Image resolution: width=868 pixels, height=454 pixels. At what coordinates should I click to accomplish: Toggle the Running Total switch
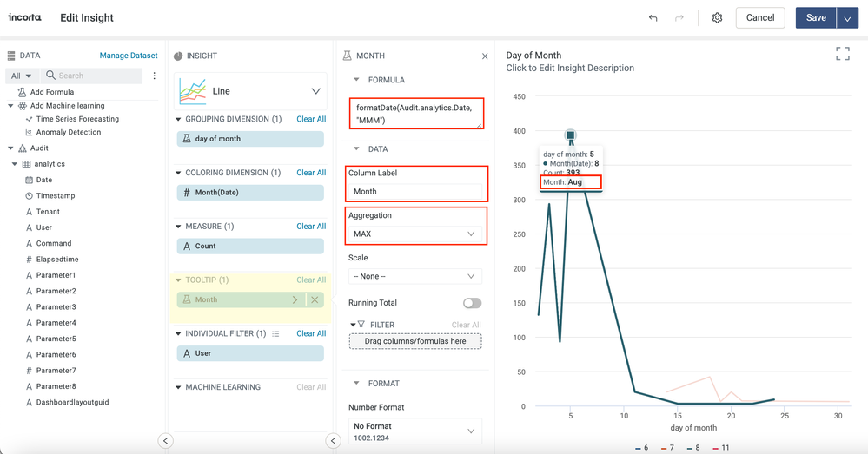coord(472,303)
